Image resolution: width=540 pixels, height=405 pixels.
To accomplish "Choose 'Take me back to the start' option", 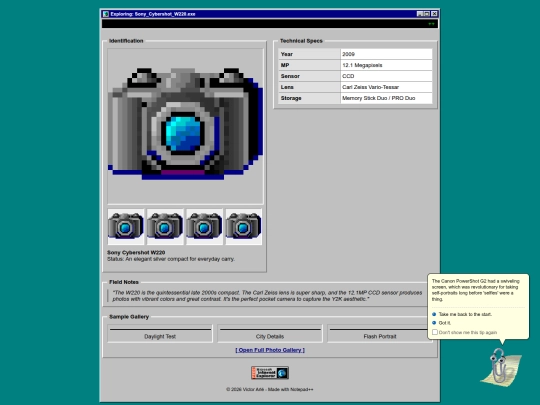I will (465, 314).
